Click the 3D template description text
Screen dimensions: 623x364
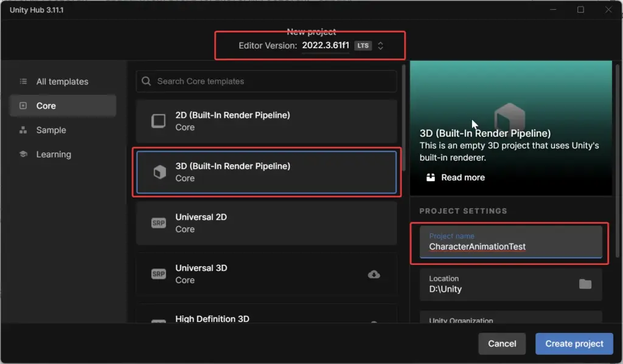509,152
